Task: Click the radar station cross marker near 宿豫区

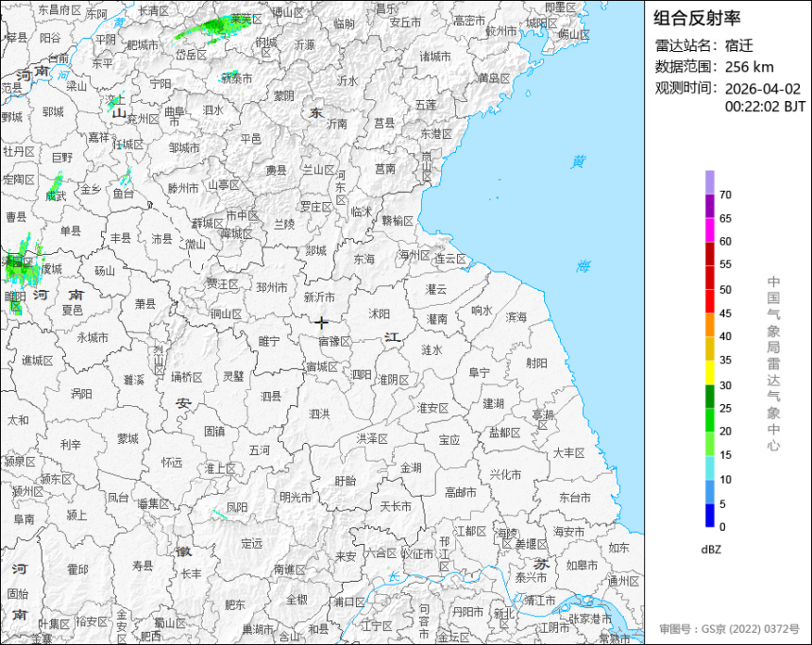Action: 322,322
